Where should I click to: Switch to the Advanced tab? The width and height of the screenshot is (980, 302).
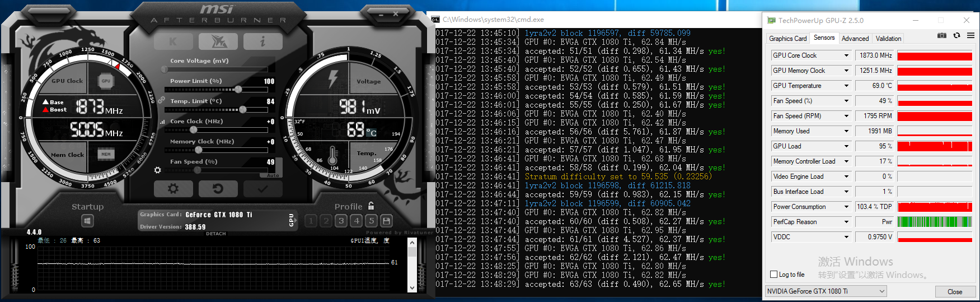[855, 39]
